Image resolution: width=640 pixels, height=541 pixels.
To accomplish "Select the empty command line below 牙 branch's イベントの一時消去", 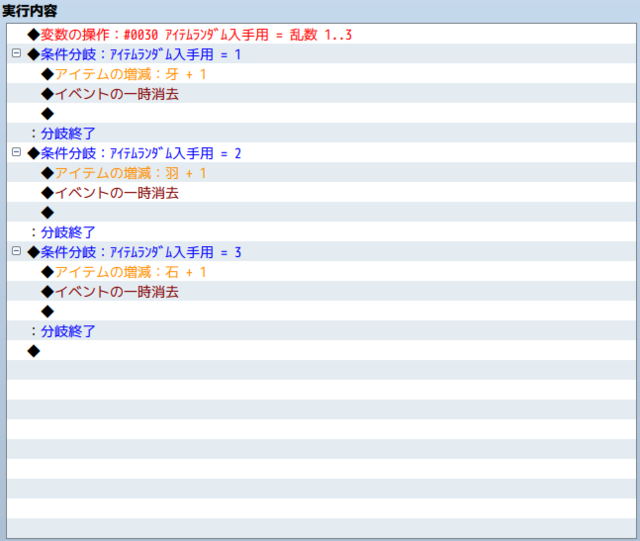I will [321, 113].
